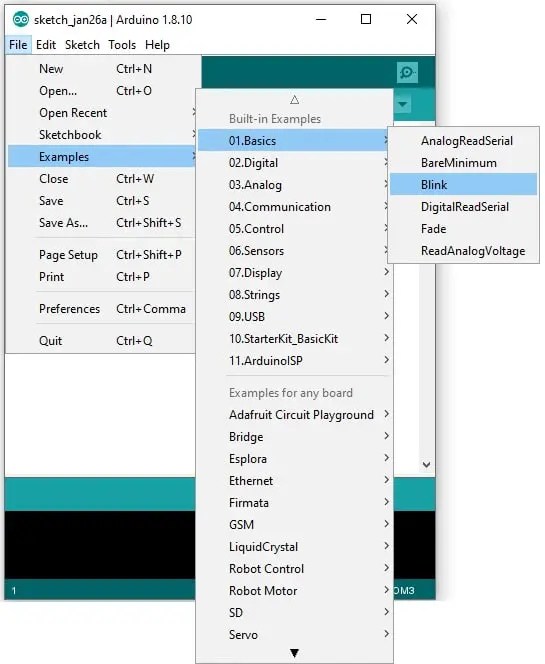545x664 pixels.
Task: Click the Arduino logo in title bar
Action: pos(21,19)
